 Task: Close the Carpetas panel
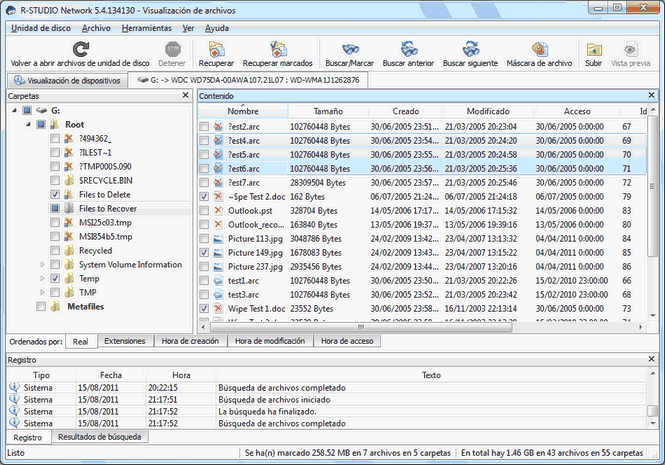pos(185,95)
